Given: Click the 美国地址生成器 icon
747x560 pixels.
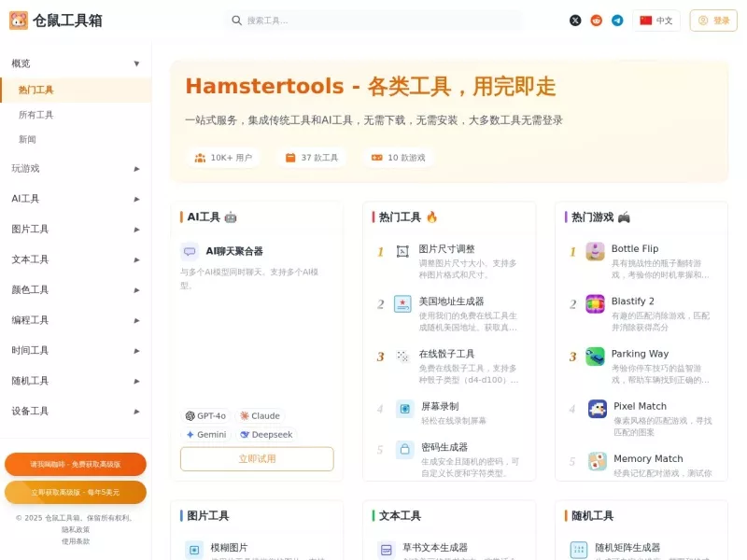Looking at the screenshot, I should (x=402, y=304).
